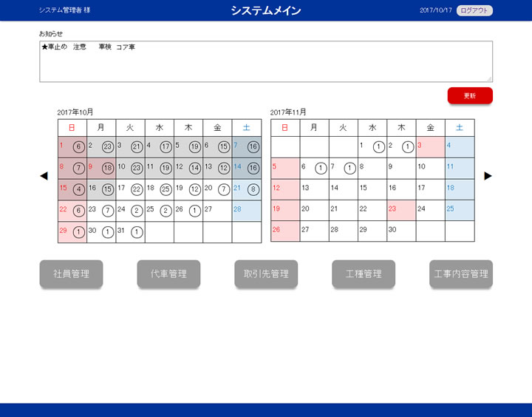Click the circled 7 on October 23

pos(108,211)
